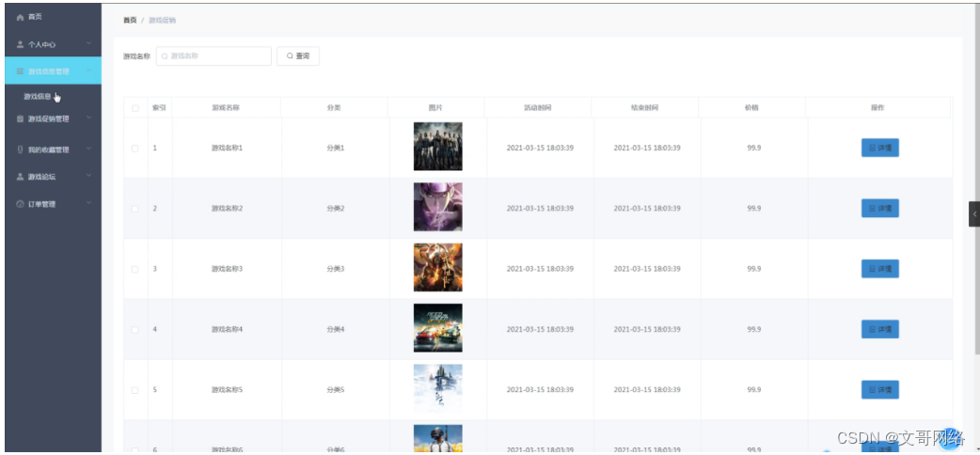Click 游戏促销 in the breadcrumb
980x455 pixels.
tap(162, 20)
